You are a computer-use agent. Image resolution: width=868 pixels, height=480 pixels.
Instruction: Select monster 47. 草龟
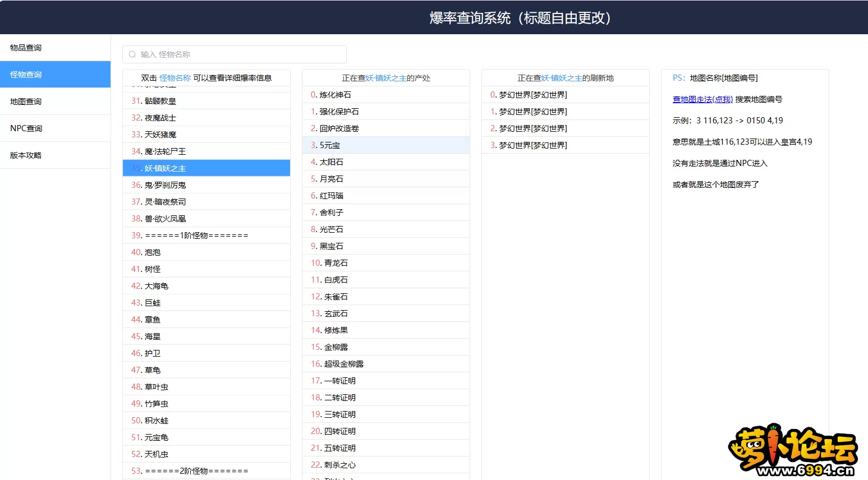[x=206, y=370]
